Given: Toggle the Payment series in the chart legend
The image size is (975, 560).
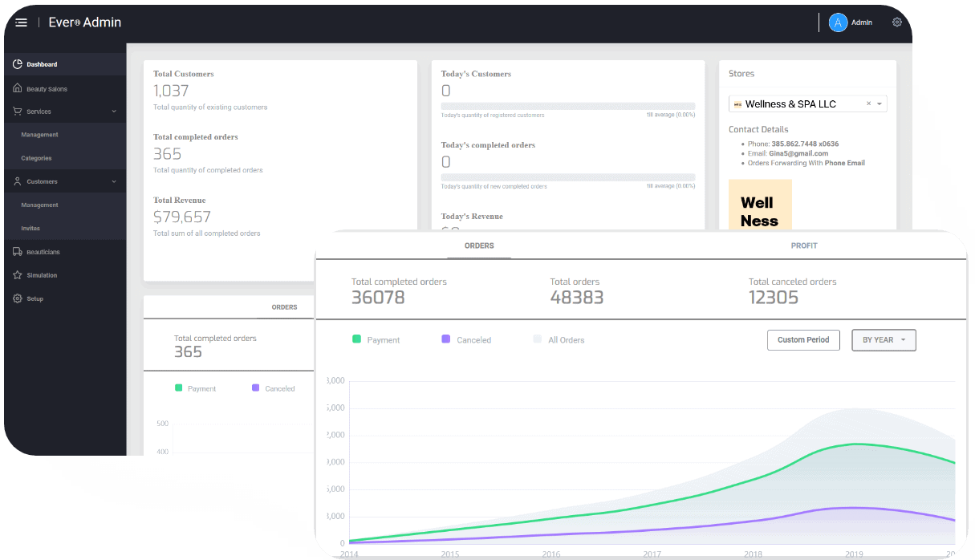Looking at the screenshot, I should [x=379, y=339].
